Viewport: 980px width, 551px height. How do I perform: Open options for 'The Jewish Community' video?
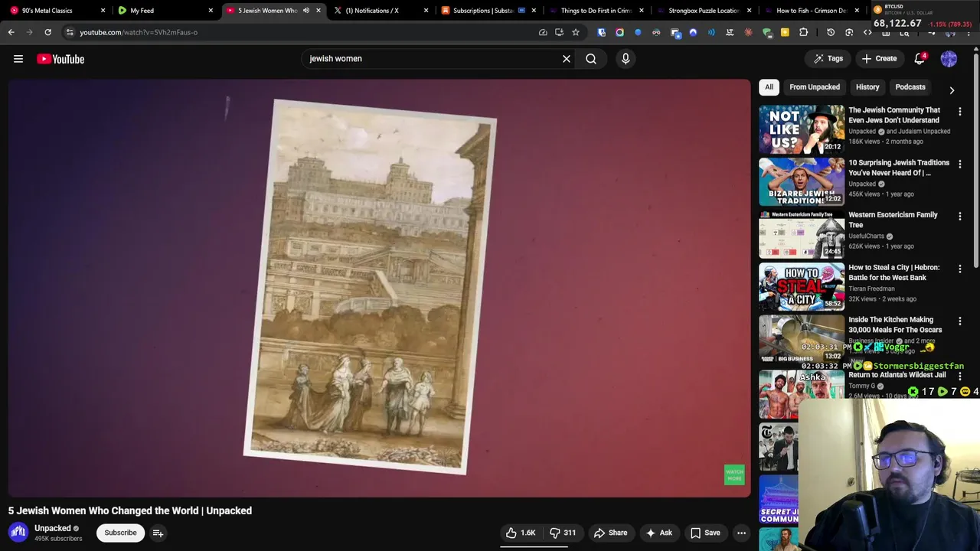pyautogui.click(x=960, y=112)
